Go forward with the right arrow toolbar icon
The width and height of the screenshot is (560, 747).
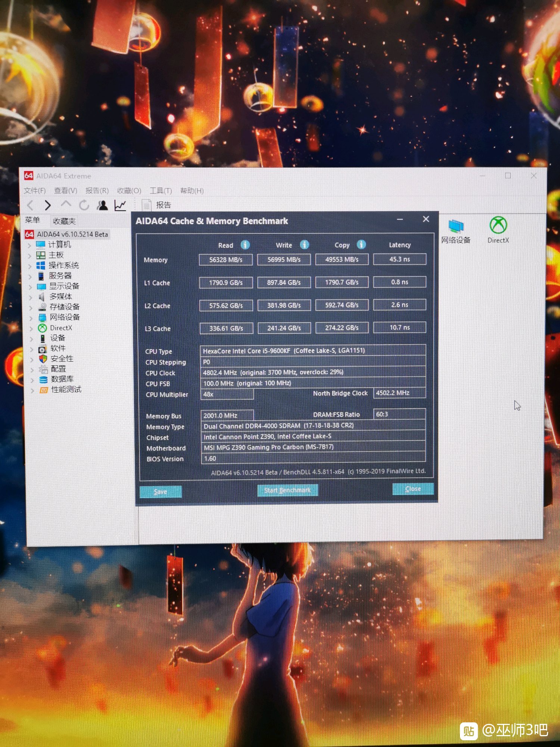[x=47, y=205]
